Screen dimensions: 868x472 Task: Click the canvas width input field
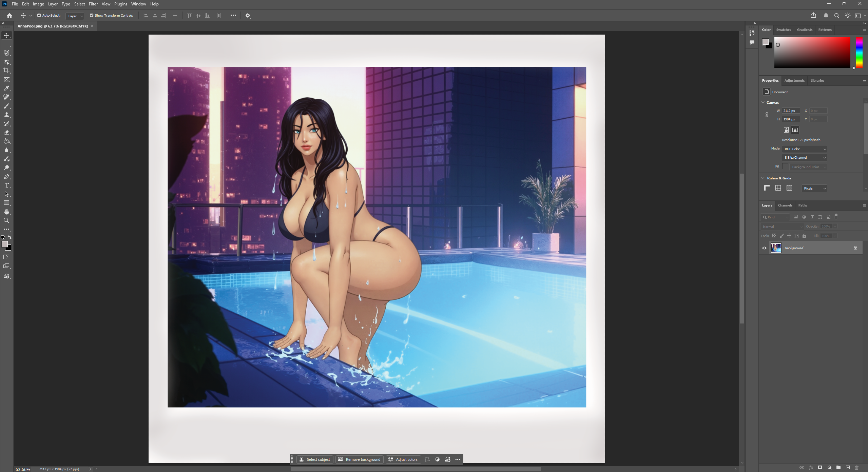[x=790, y=111]
